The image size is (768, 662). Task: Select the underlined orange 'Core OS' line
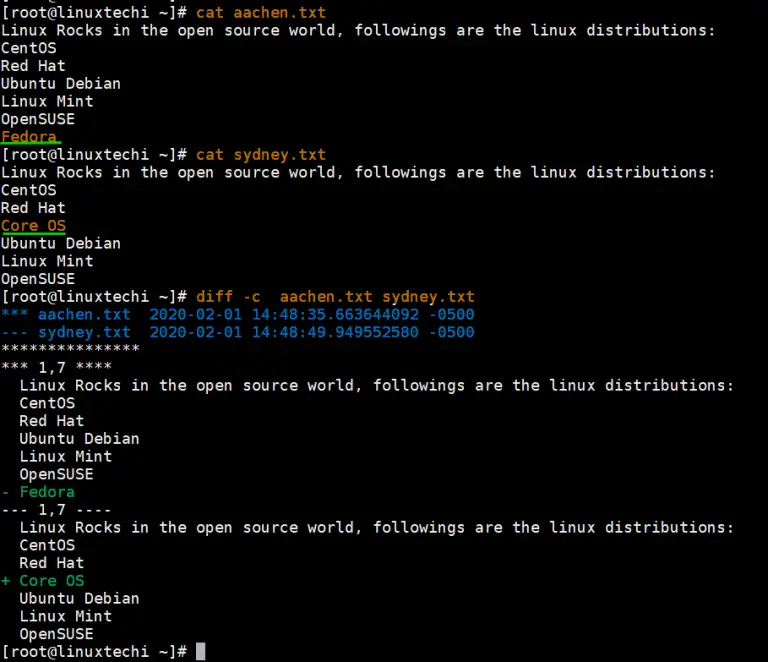pos(33,225)
